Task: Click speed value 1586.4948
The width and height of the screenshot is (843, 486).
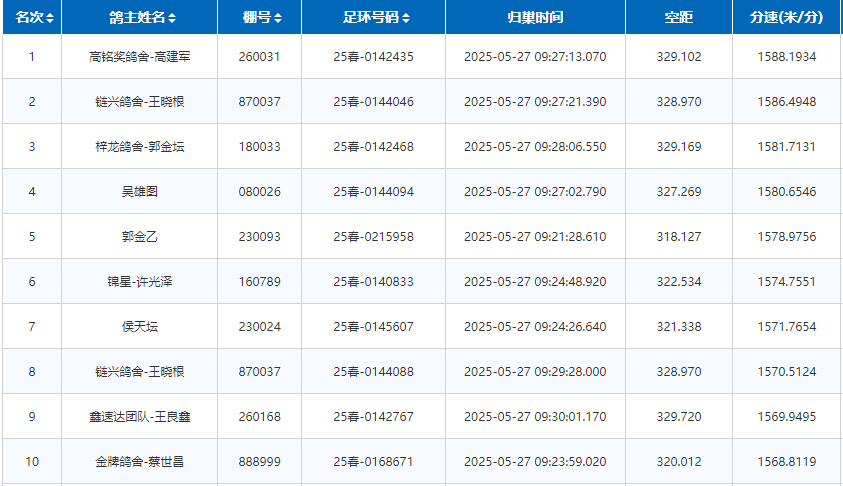Action: [787, 102]
